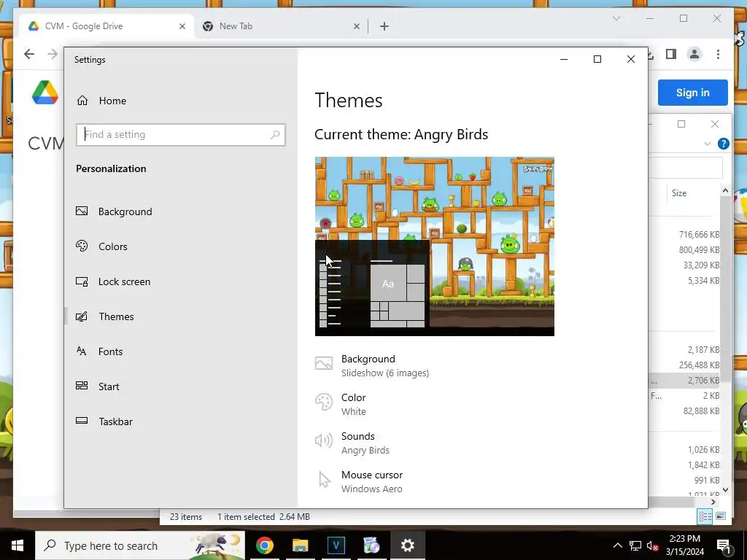The height and width of the screenshot is (560, 747).
Task: Click File Explorer scrollbar up arrow
Action: tap(725, 190)
